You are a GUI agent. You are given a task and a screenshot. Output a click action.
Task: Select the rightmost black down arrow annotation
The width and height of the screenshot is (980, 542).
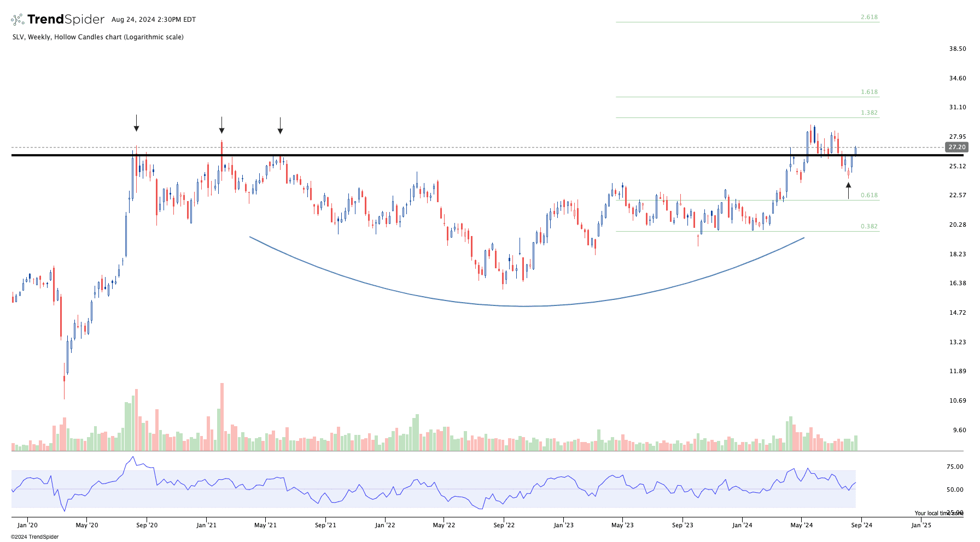point(280,126)
